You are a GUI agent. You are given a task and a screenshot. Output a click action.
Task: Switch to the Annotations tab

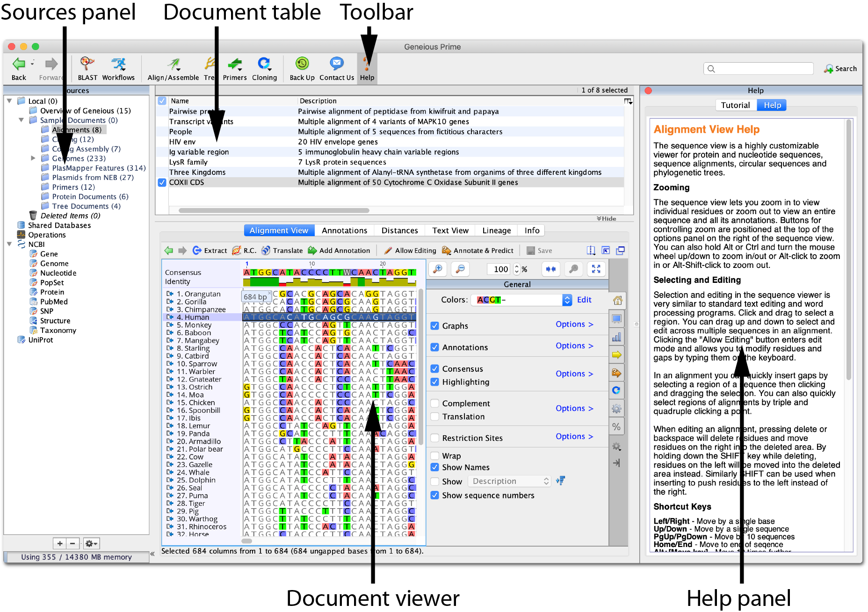345,230
